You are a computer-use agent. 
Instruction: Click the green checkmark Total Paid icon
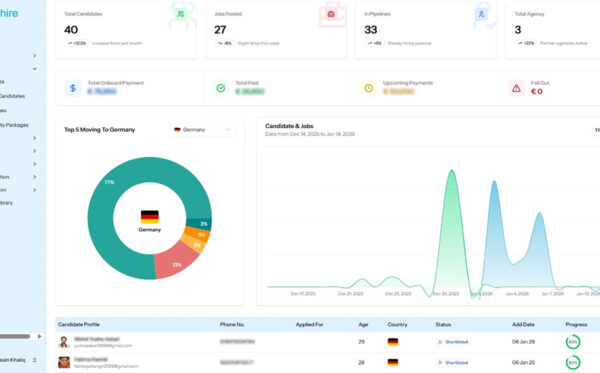[x=221, y=88]
